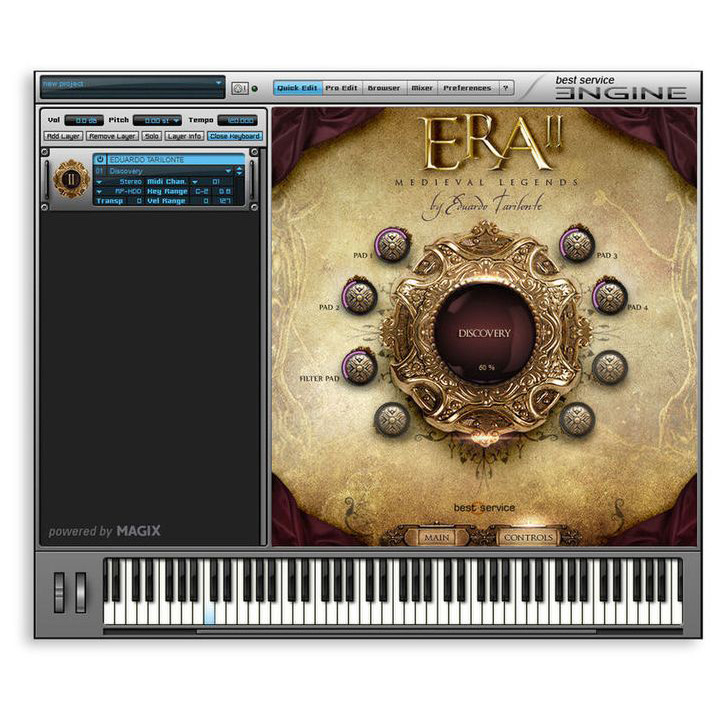The width and height of the screenshot is (721, 721).
Task: Click the keyboard horizontal scrollbar
Action: click(x=396, y=631)
